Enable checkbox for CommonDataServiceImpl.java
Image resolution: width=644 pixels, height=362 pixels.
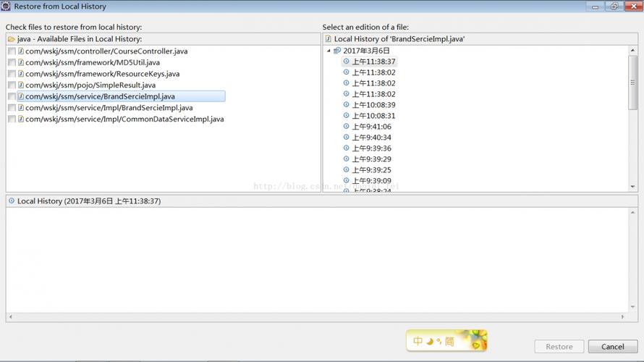click(x=12, y=119)
